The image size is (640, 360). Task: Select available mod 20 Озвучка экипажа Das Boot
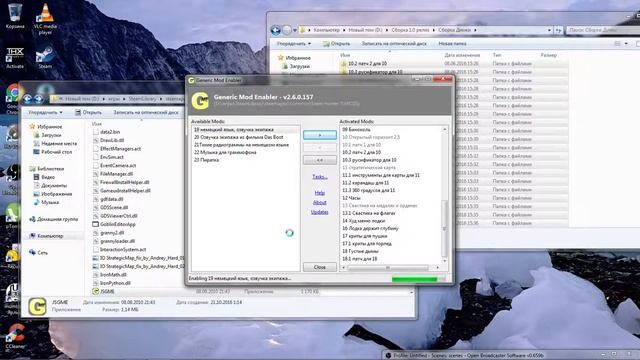pyautogui.click(x=238, y=137)
